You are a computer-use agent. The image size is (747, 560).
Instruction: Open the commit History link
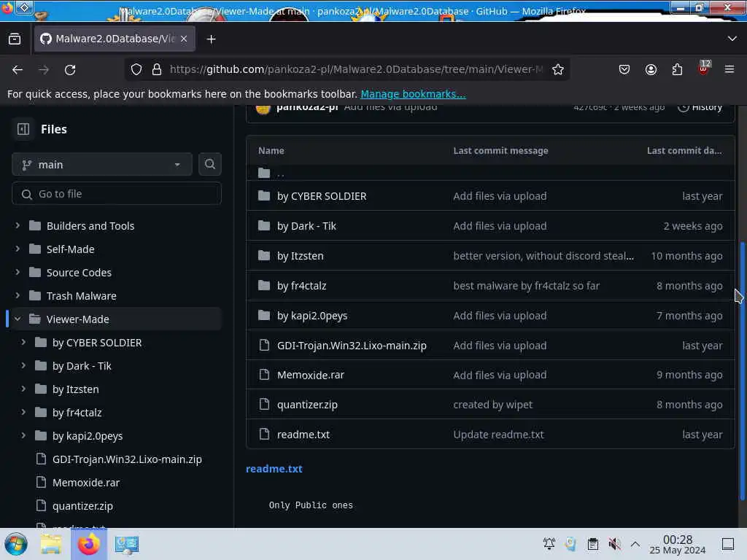tap(700, 107)
